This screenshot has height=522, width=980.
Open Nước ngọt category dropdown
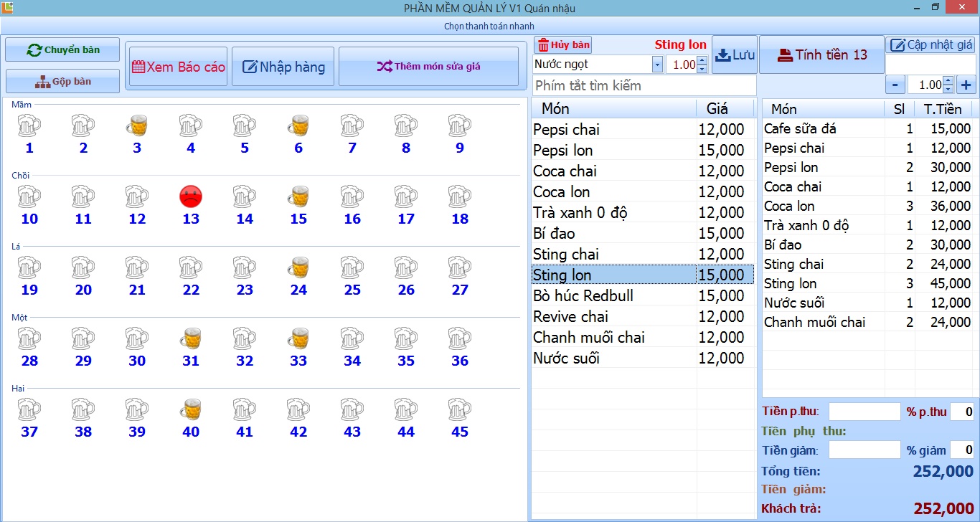pos(658,65)
